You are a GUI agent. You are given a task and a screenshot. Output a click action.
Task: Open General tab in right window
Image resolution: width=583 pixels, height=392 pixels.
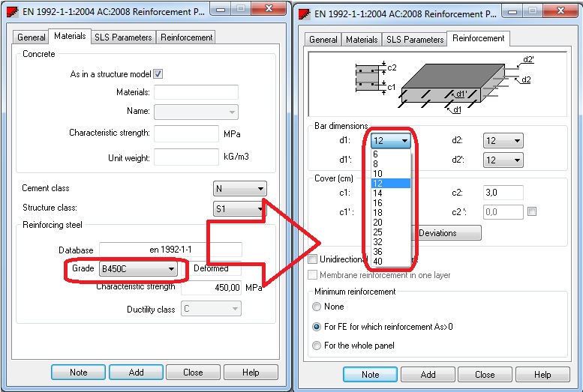pos(323,40)
